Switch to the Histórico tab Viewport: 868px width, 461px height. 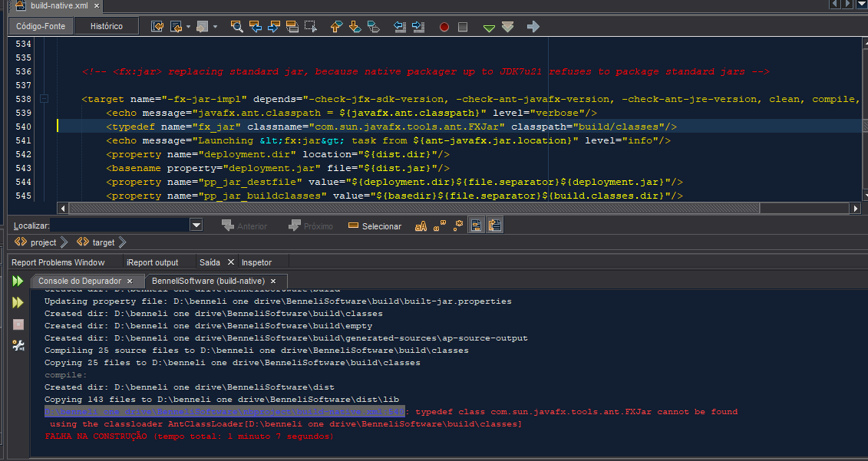(x=106, y=26)
